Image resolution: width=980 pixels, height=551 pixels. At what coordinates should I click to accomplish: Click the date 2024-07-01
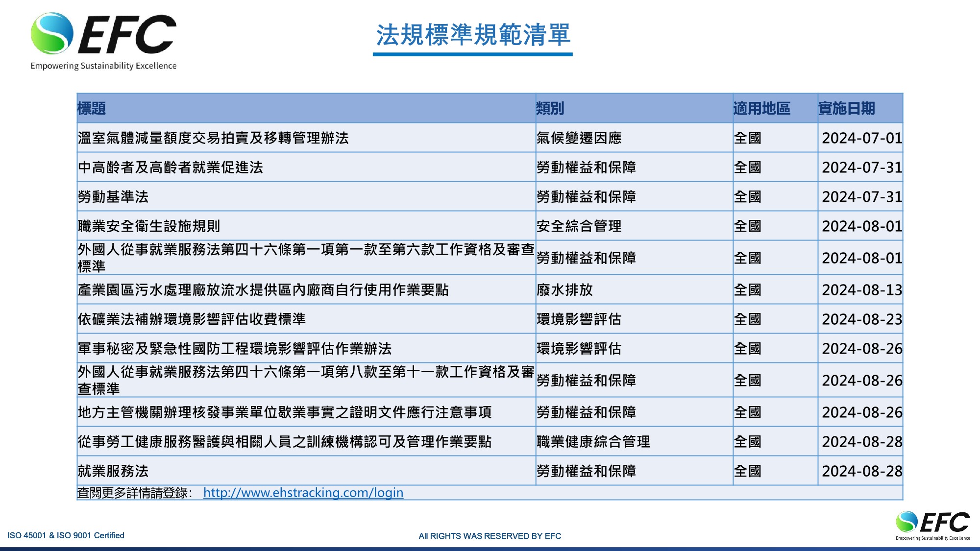pos(862,138)
